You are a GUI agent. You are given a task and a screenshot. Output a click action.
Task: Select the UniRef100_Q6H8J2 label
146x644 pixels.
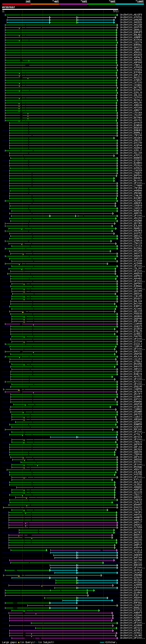click(131, 30)
